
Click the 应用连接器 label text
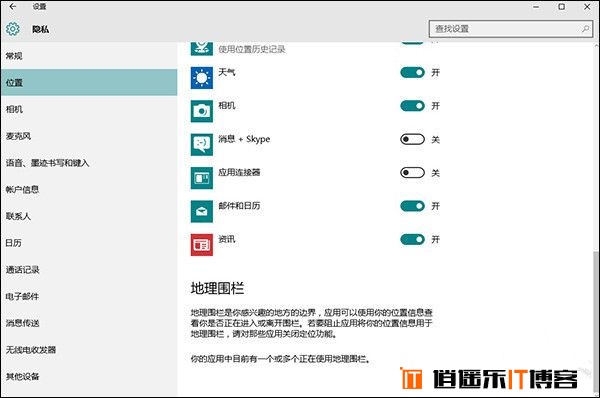click(239, 173)
